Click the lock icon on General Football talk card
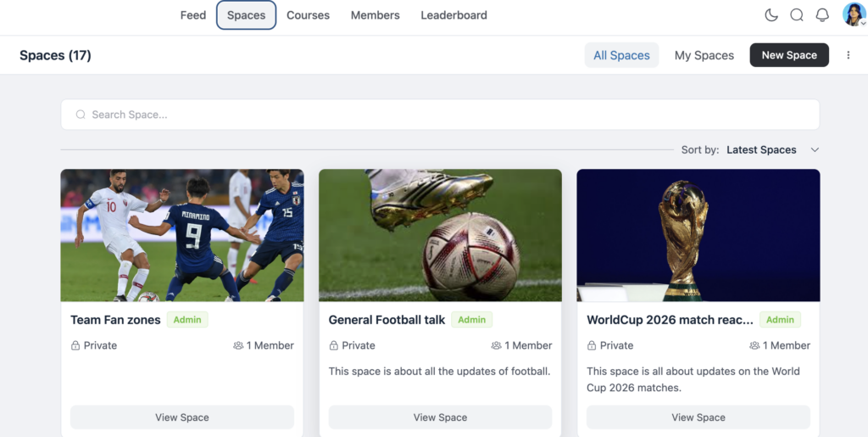The image size is (868, 437). 334,345
